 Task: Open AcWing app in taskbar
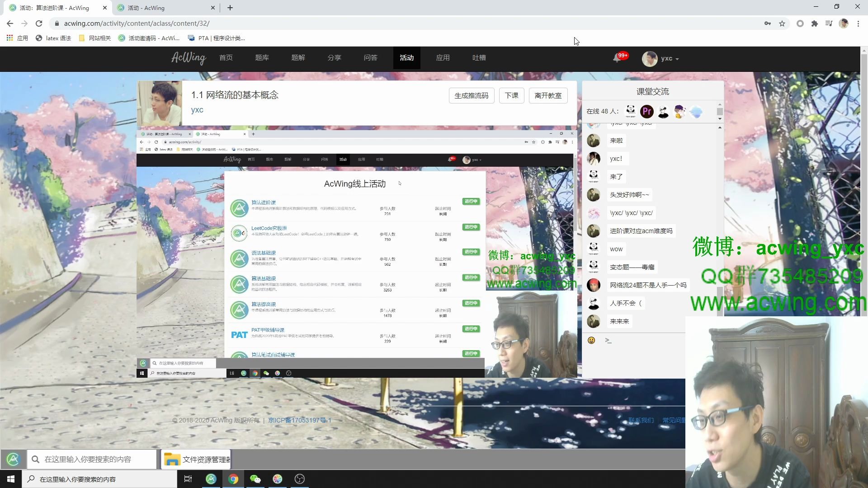pyautogui.click(x=211, y=479)
